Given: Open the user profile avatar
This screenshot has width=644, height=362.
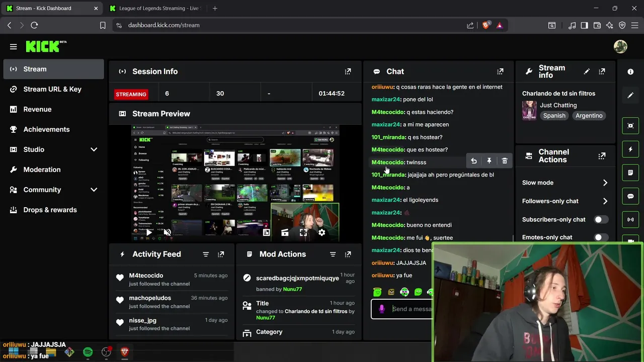Looking at the screenshot, I should click(620, 47).
